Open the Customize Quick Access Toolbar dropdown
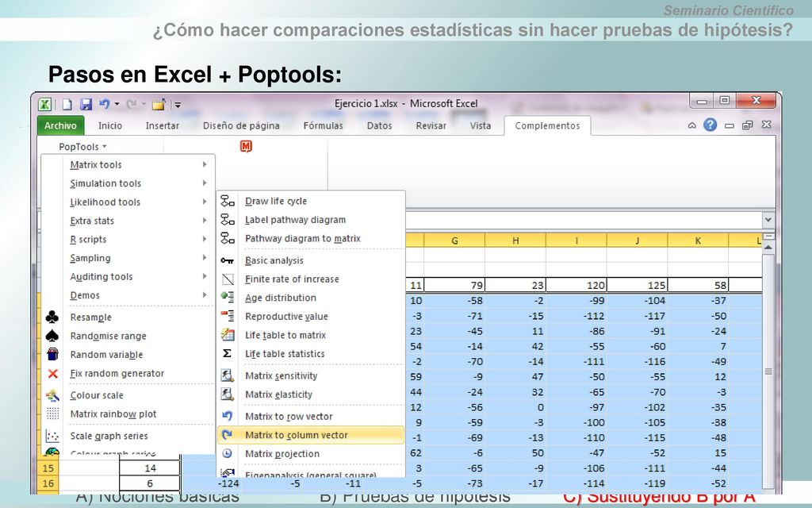Screen dimensions: 812x508 point(178,105)
